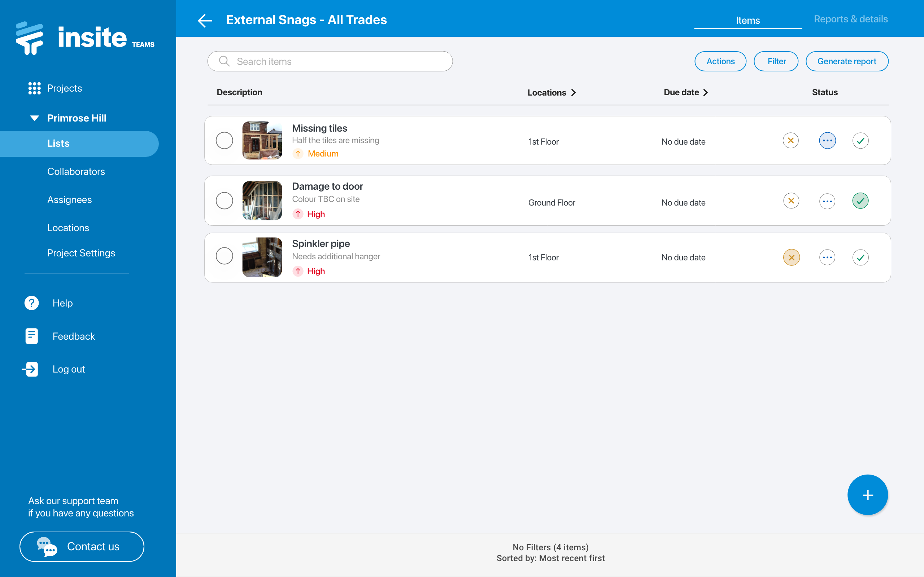
Task: Click the blue plus add item button
Action: tap(867, 495)
